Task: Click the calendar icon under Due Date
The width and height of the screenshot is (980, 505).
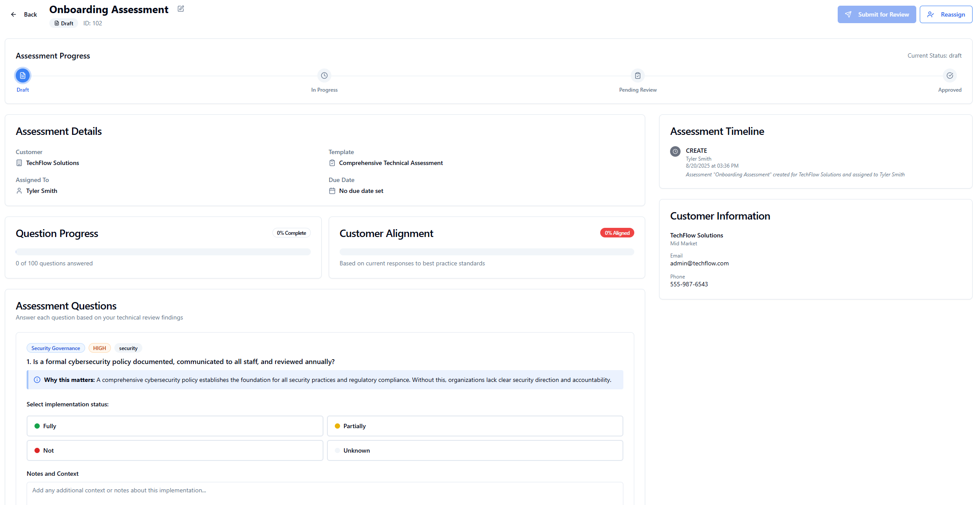Action: click(x=332, y=191)
